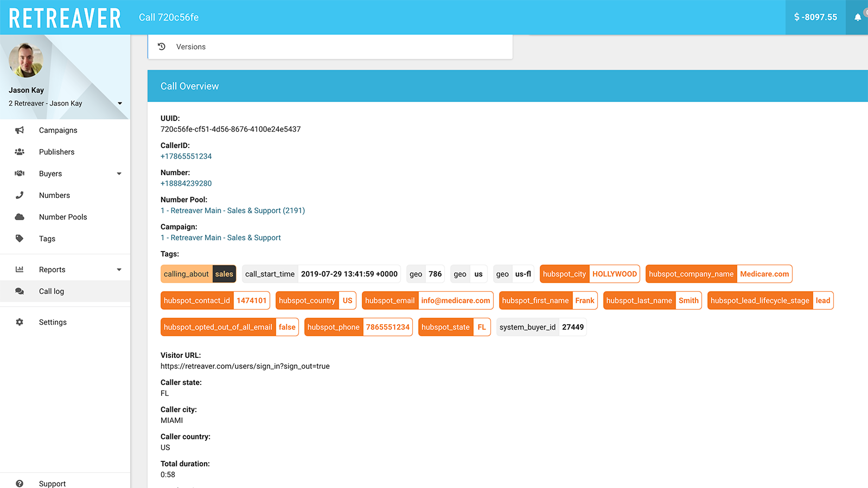Open campaign Retreaver Main - Sales & Support
This screenshot has height=488, width=868.
(x=221, y=237)
